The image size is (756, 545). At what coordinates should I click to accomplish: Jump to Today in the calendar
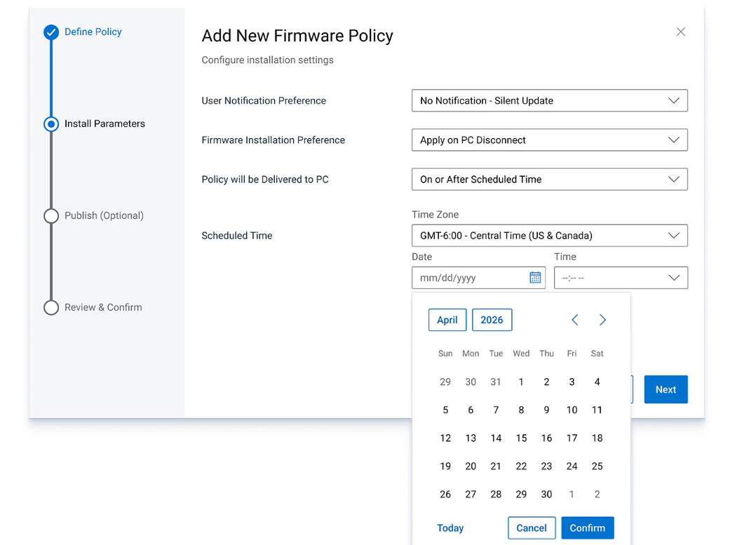450,528
